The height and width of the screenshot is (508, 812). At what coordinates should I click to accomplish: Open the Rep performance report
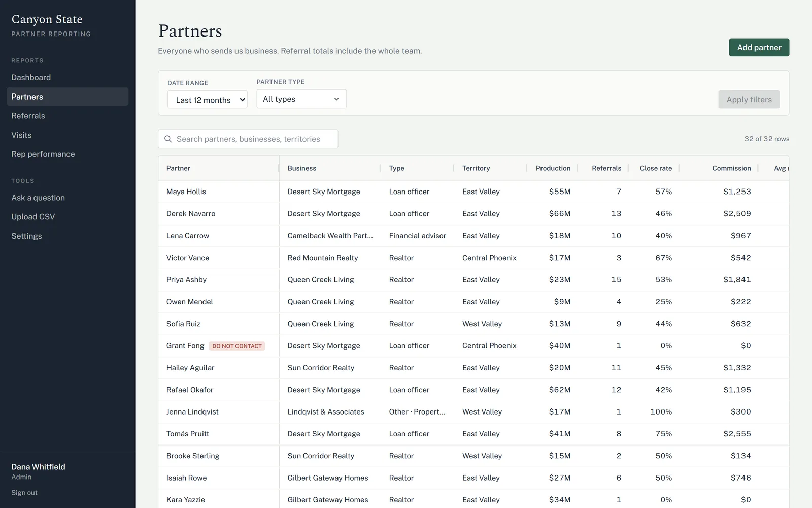[x=67, y=154]
